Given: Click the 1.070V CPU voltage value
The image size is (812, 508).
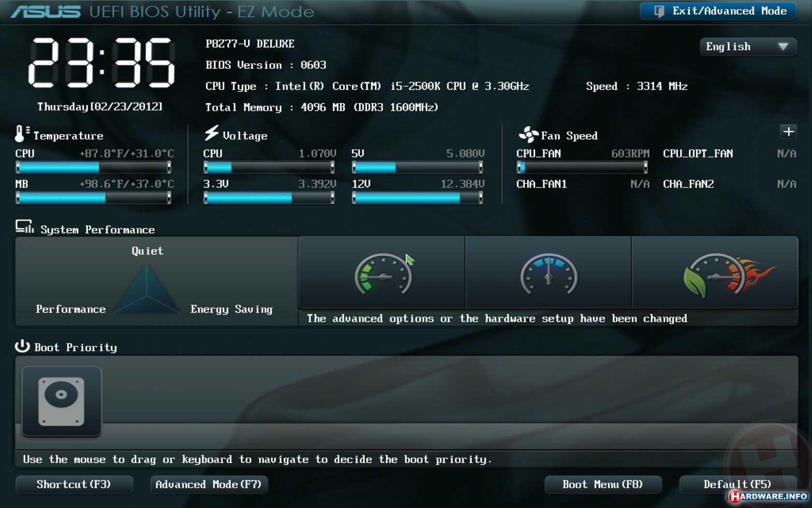Looking at the screenshot, I should (x=317, y=153).
